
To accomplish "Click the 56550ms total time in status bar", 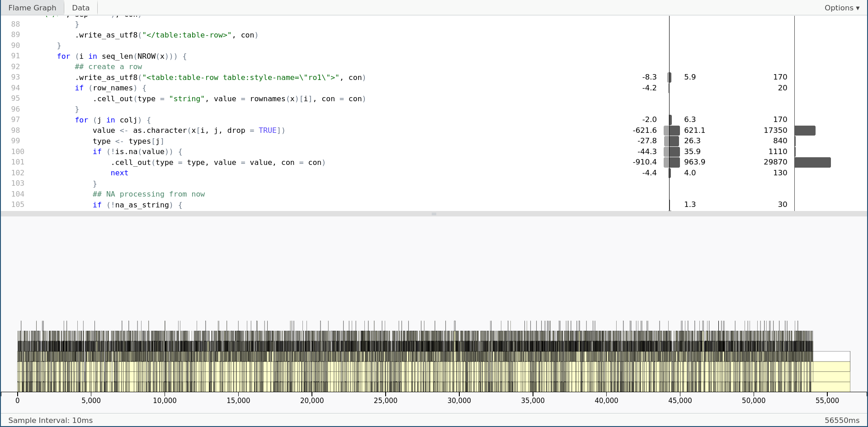I will tap(842, 420).
